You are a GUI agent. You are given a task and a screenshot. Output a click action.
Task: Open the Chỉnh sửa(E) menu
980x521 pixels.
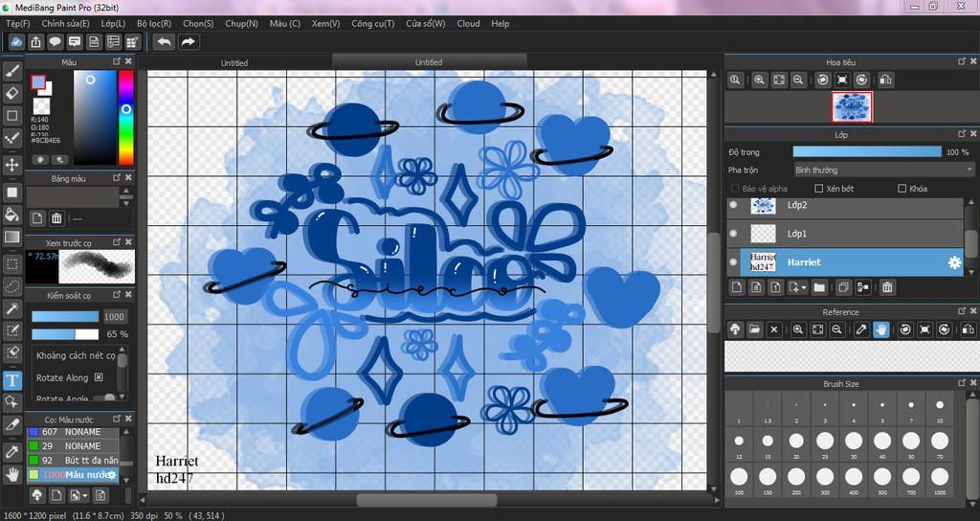point(65,23)
